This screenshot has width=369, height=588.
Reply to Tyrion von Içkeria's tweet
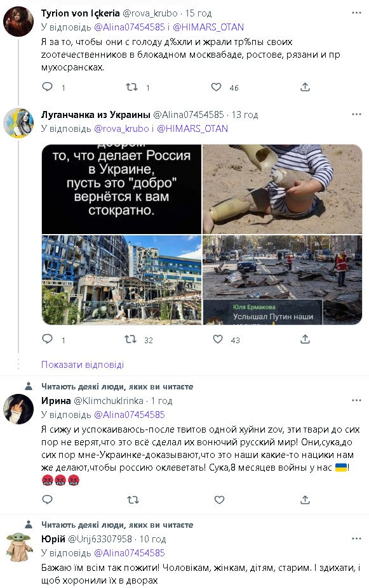47,87
